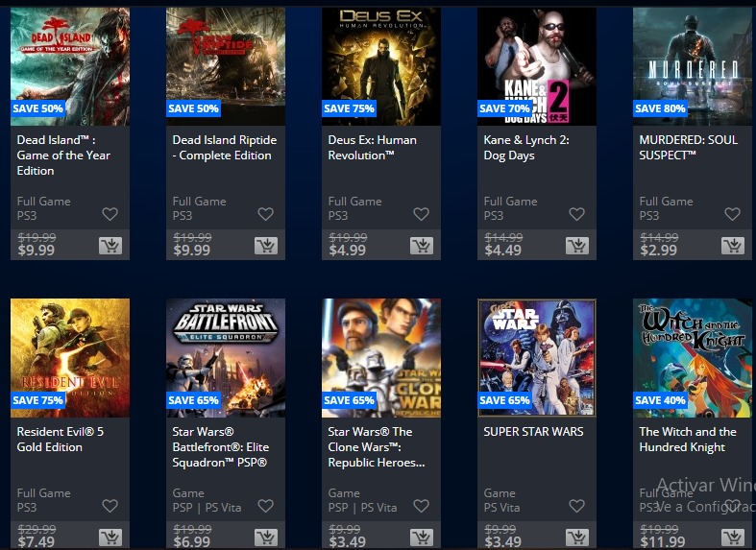Add Resident Evil 5 Gold Edition to cart
The width and height of the screenshot is (756, 550).
click(x=110, y=538)
